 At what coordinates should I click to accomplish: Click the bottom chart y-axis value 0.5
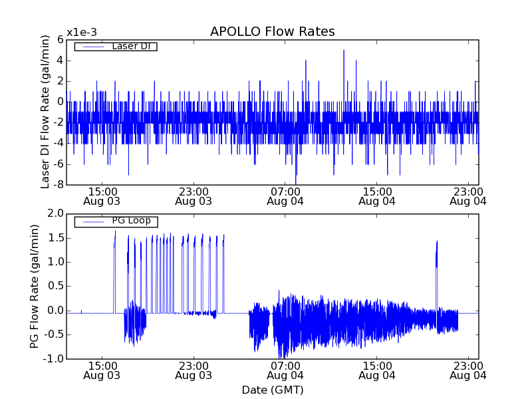click(x=56, y=287)
